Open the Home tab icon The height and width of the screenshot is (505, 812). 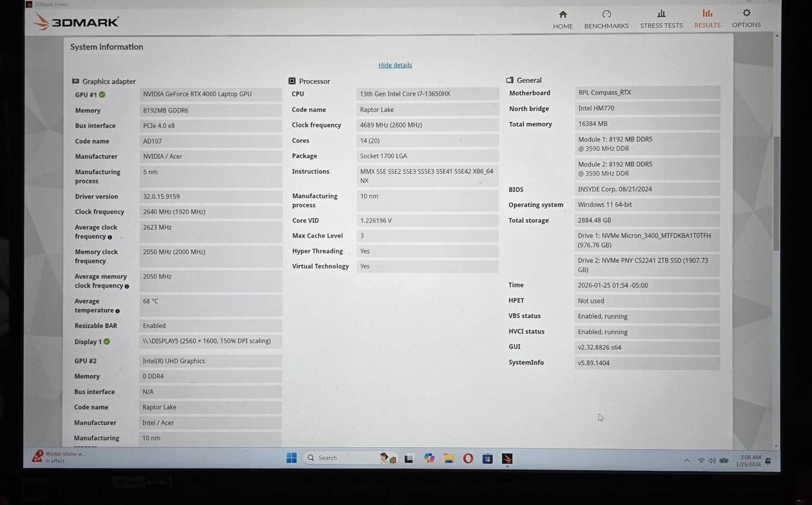(563, 14)
